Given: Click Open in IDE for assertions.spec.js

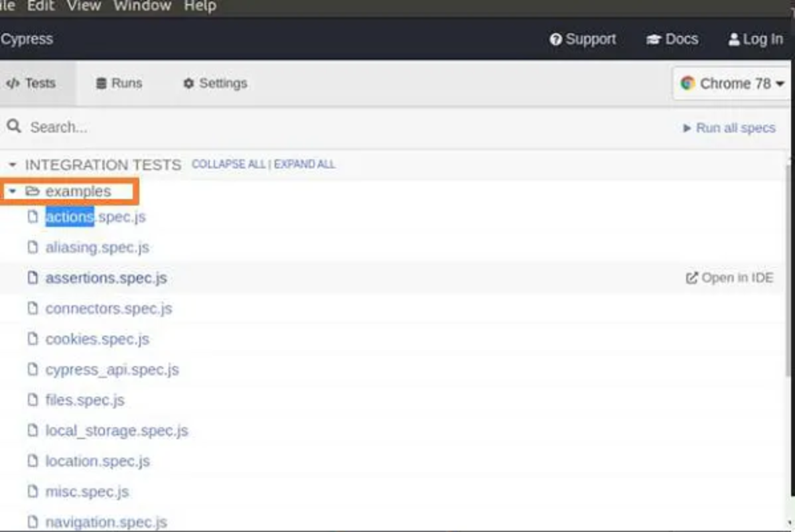Looking at the screenshot, I should (x=729, y=278).
